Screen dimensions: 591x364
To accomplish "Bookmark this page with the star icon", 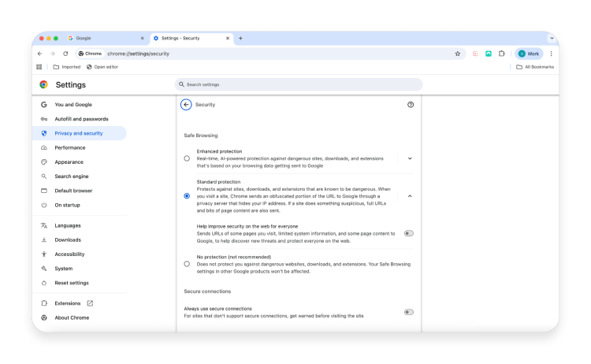I will tap(458, 54).
